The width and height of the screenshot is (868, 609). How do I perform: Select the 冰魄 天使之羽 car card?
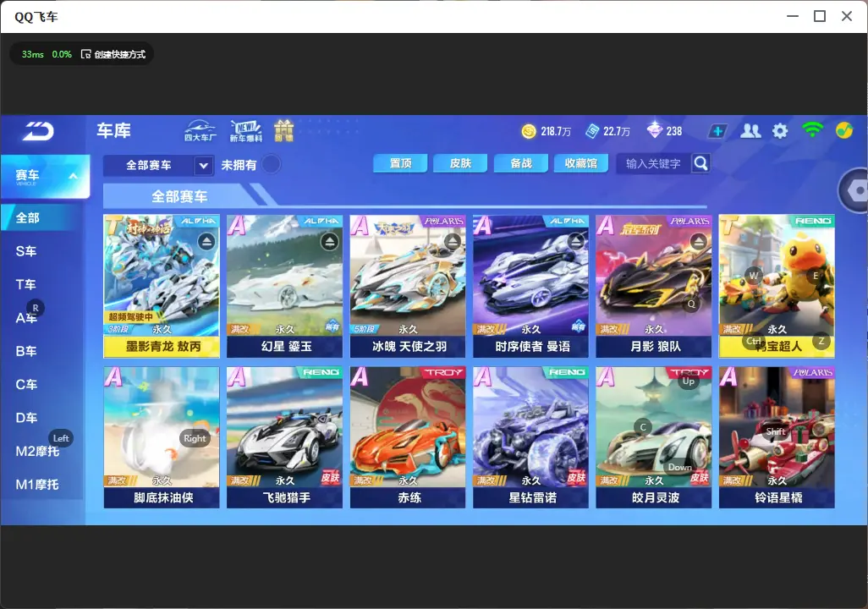408,286
